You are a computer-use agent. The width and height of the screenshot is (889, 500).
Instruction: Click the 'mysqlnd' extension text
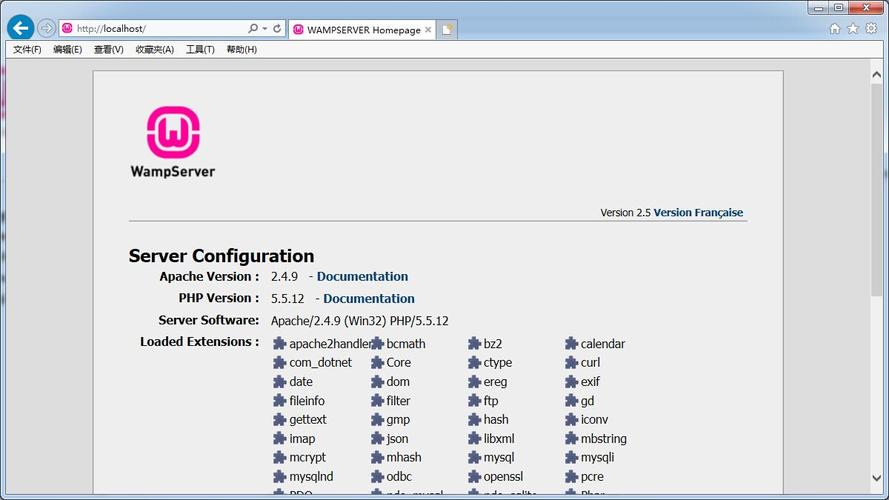pos(311,477)
